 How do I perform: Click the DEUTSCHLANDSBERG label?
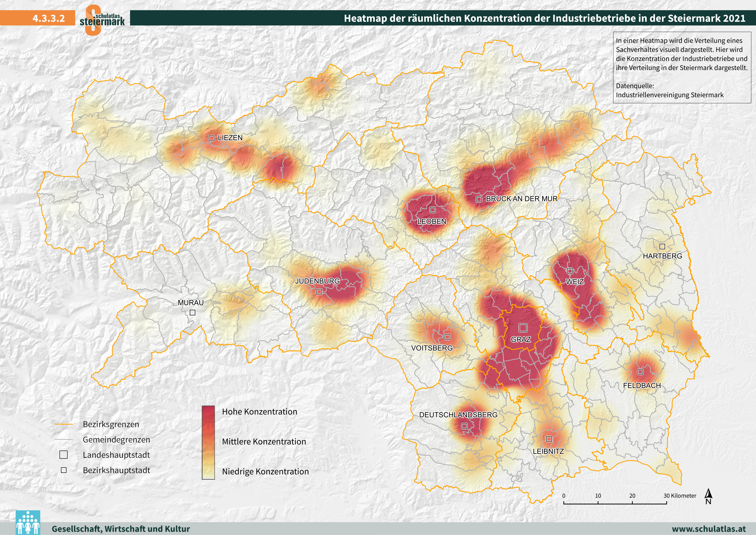tap(458, 415)
